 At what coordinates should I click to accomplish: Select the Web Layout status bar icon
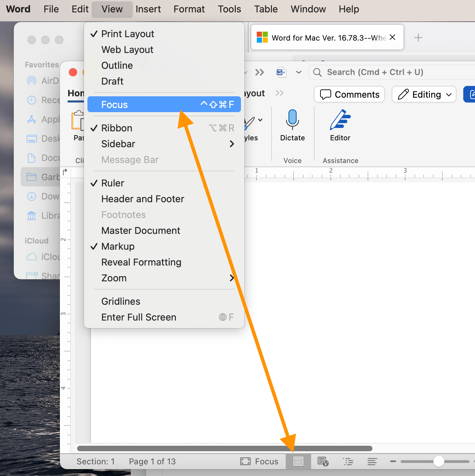[x=323, y=461]
